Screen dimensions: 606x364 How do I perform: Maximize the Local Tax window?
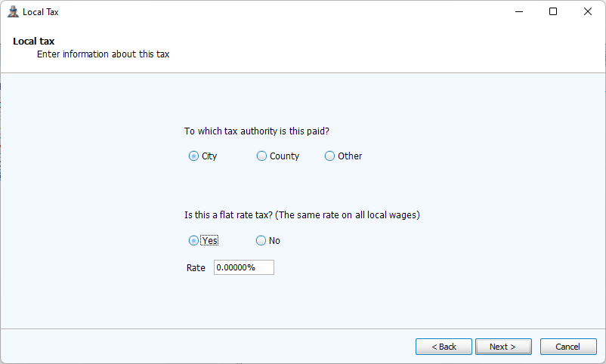(x=553, y=12)
